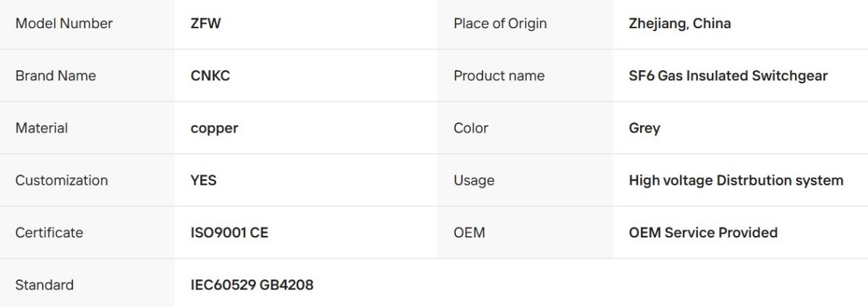Select the copper material value
Viewport: 868px width, 307px height.
(x=214, y=128)
